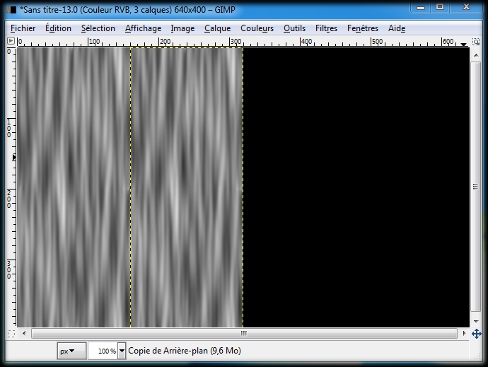Click the vertical scrollbar thumb
Image resolution: width=488 pixels, height=367 pixels.
pos(476,187)
